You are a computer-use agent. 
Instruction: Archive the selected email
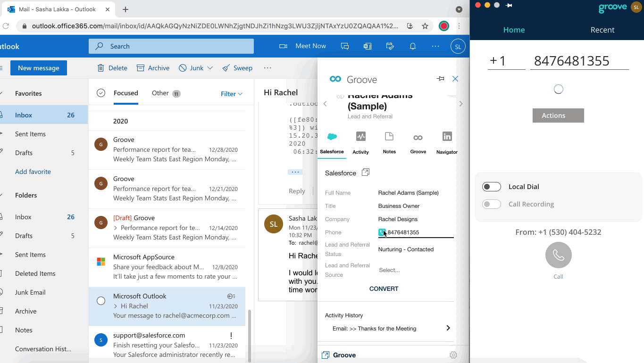click(153, 68)
